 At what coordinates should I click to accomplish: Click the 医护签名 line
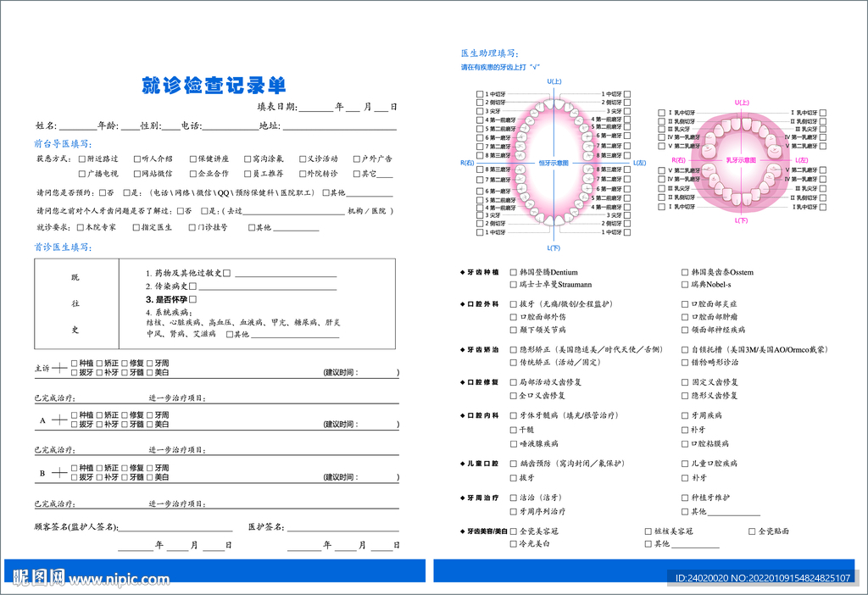pos(342,528)
